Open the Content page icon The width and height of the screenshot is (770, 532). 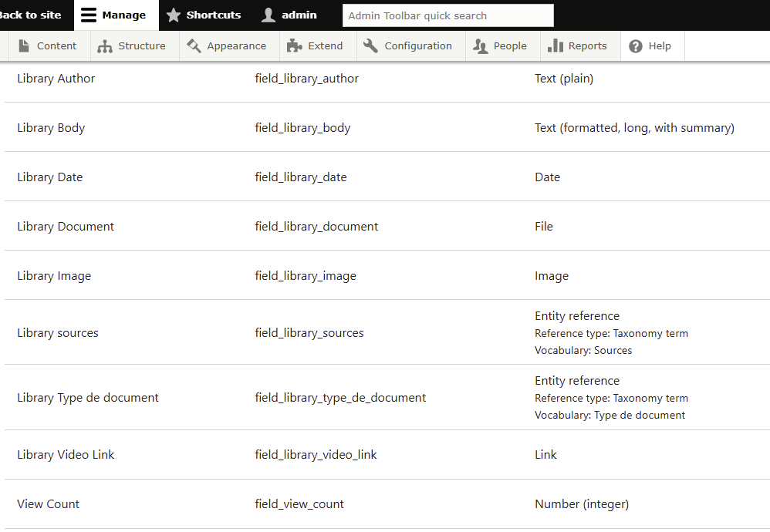tap(25, 46)
